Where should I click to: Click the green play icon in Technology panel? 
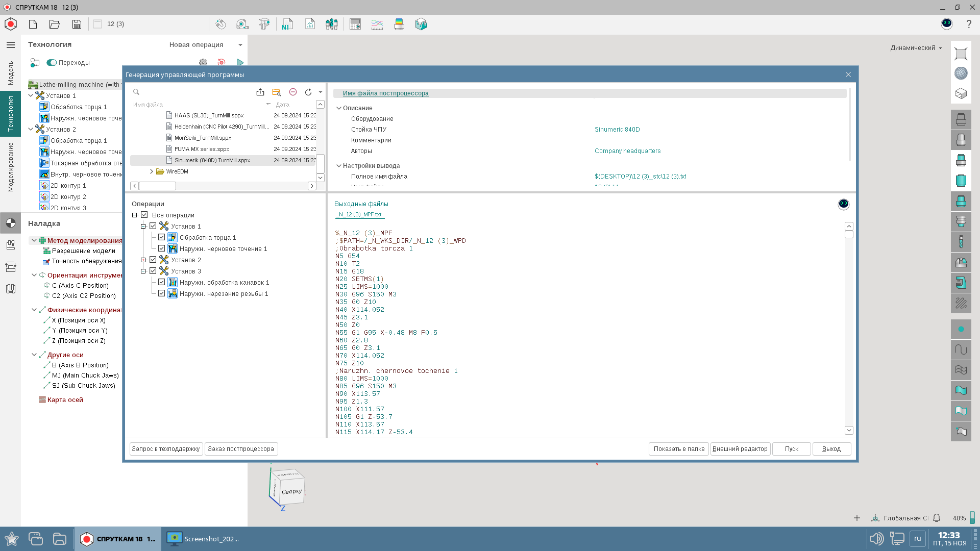(240, 62)
